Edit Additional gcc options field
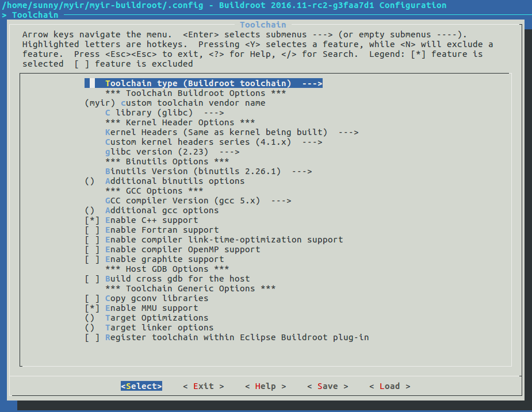Screen dimensions: 532x412 [x=152, y=210]
